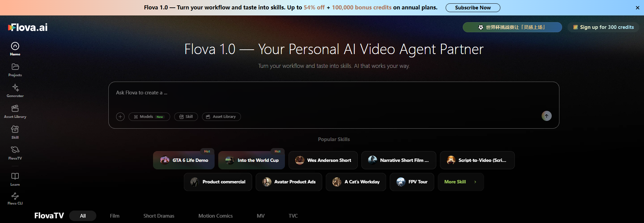Screen dimensions: 644x223
Task: Switch to the Short Dramas tab
Action: [159, 216]
